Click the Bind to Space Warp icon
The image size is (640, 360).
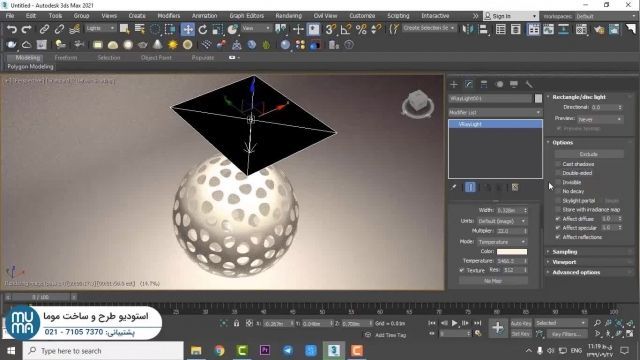coord(74,29)
